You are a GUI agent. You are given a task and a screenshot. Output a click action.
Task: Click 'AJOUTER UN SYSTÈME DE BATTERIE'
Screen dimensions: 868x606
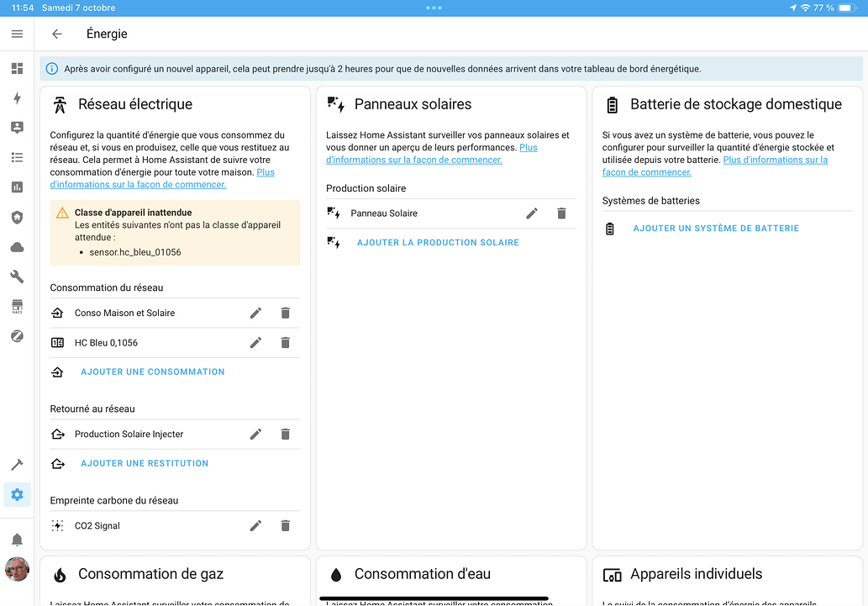(x=715, y=228)
